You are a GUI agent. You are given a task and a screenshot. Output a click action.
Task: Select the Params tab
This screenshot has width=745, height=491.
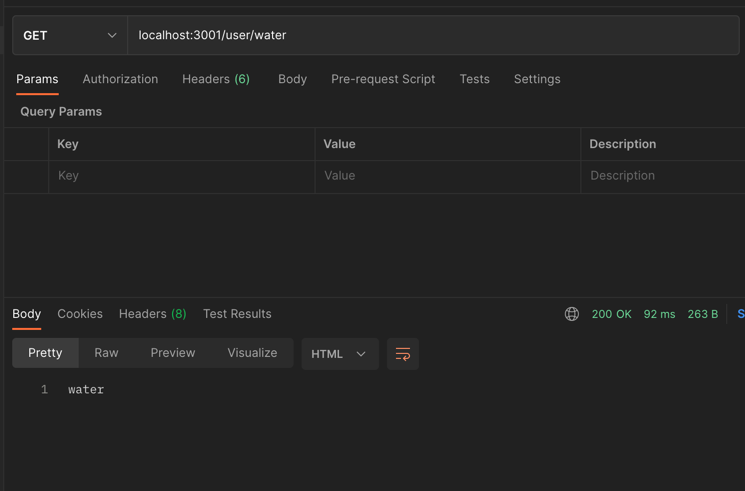coord(37,79)
